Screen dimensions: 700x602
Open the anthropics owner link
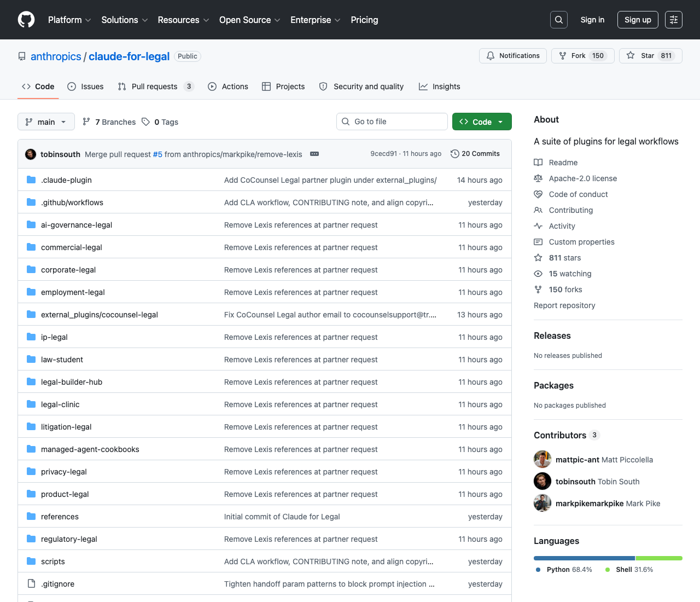click(x=56, y=56)
